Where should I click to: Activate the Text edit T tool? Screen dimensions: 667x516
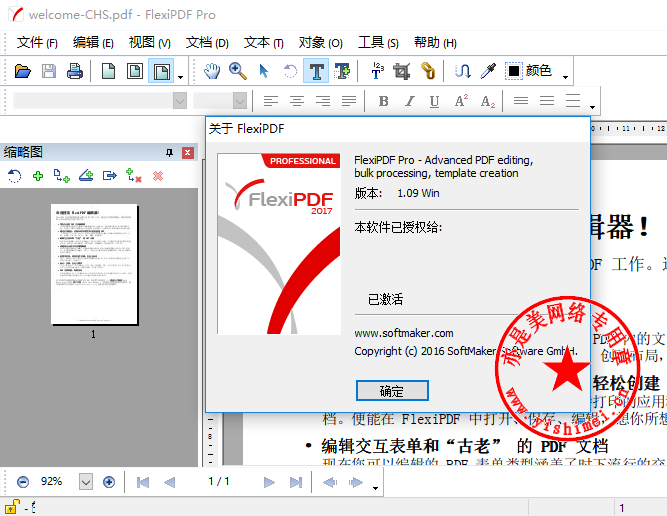[x=316, y=71]
